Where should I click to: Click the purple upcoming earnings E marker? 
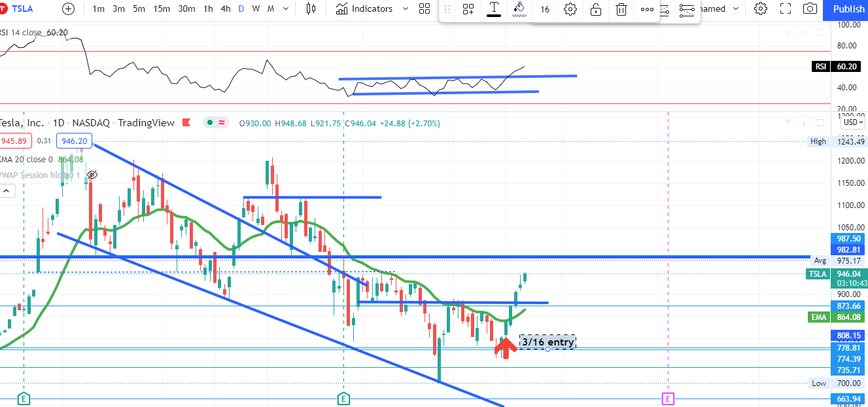[x=668, y=398]
